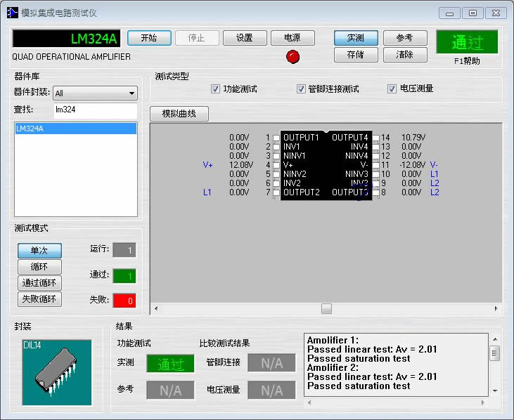Viewport: 514px width, 420px height.
Task: Click the 参考 reference button
Action: 405,38
